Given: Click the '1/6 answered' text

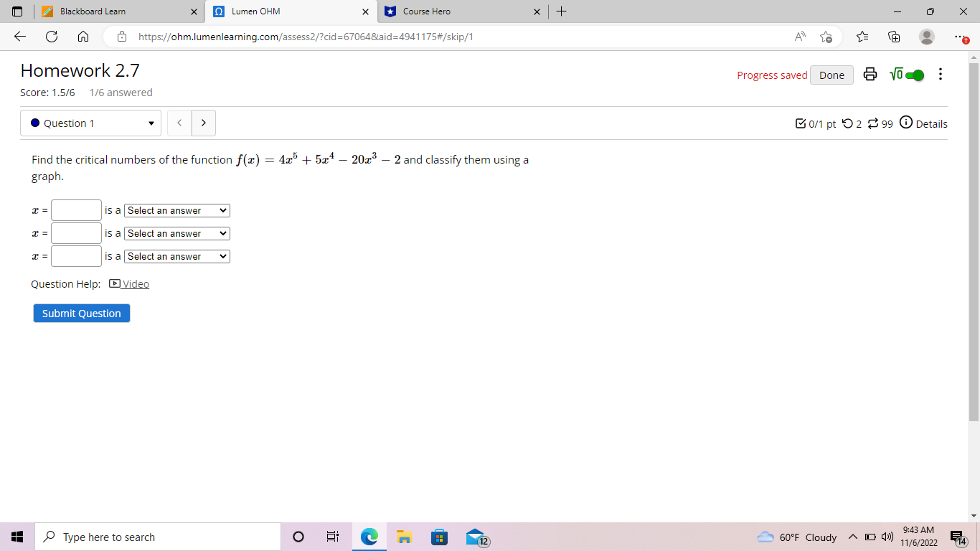Looking at the screenshot, I should (121, 92).
